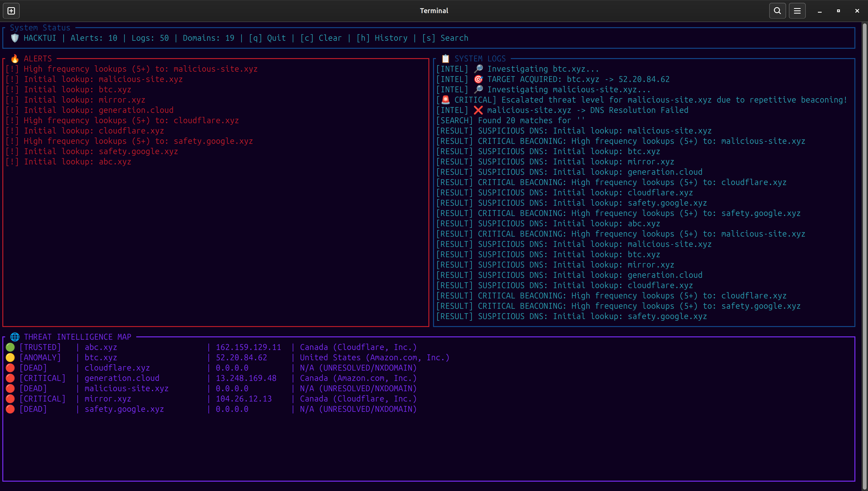
Task: Click the SYSTEM LOGS panel title
Action: pyautogui.click(x=480, y=59)
